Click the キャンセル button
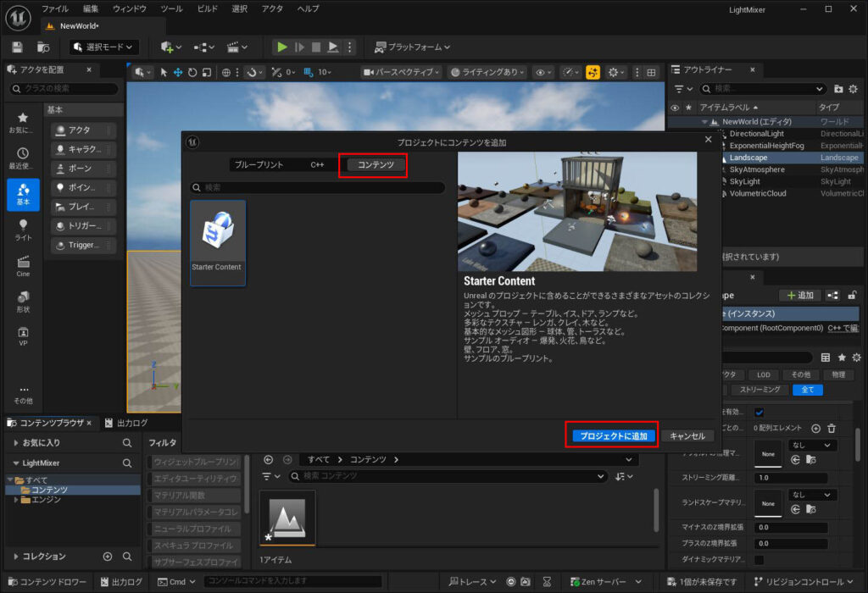868x593 pixels. tap(687, 436)
